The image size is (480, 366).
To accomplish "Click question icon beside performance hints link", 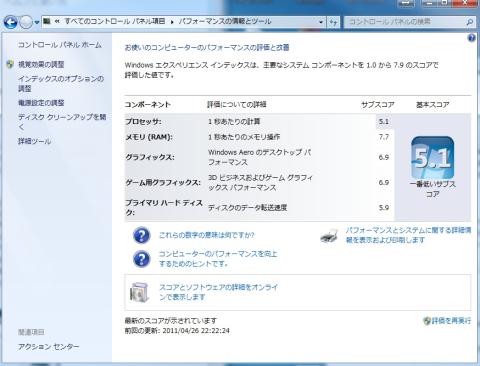I will pyautogui.click(x=142, y=259).
